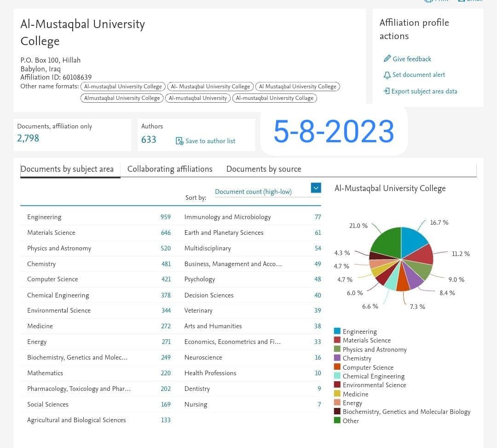Click the blue Engineering legend swatch

(x=337, y=331)
